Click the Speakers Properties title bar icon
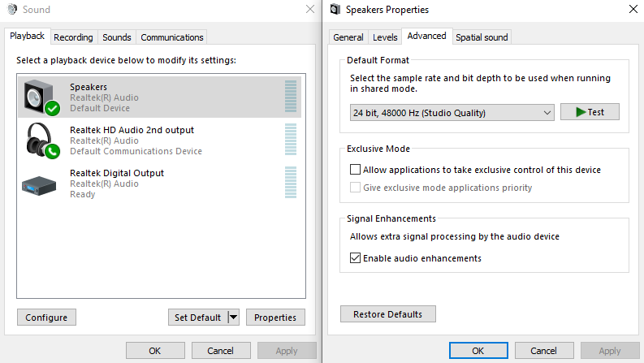Screen dimensions: 644x363 pyautogui.click(x=335, y=10)
